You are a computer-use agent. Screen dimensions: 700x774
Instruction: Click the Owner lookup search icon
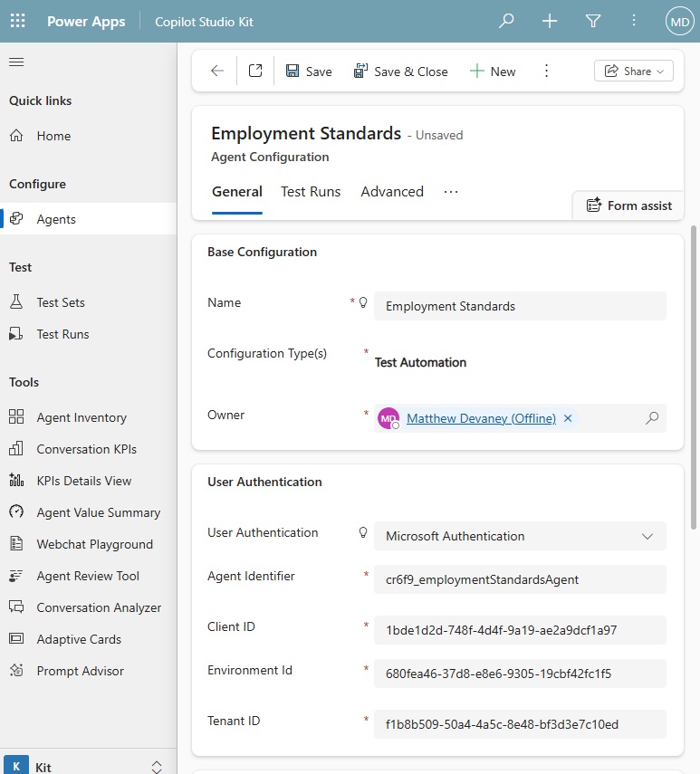click(x=651, y=418)
